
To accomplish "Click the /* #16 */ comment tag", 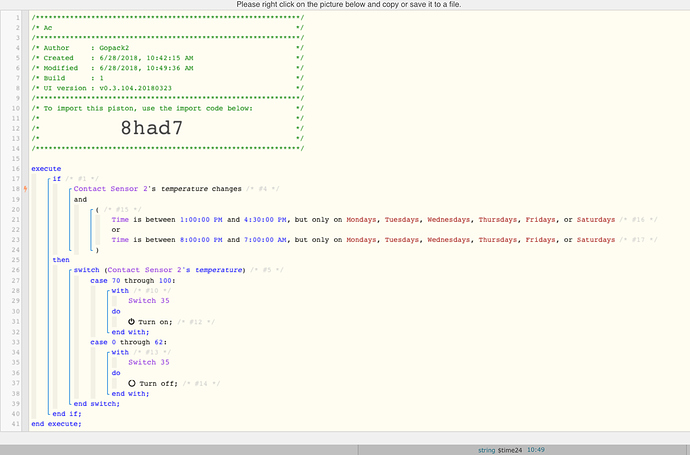I will 639,220.
